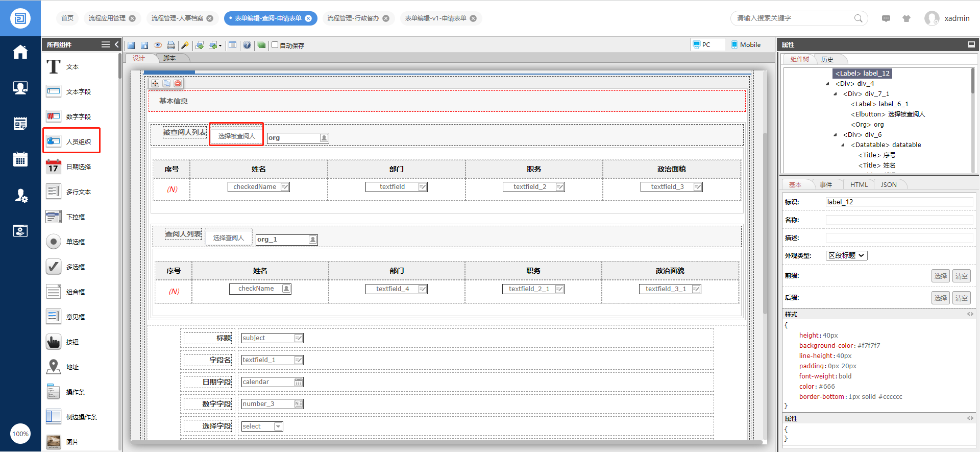The image size is (980, 452).
Task: Click the 名称 input field
Action: click(899, 220)
